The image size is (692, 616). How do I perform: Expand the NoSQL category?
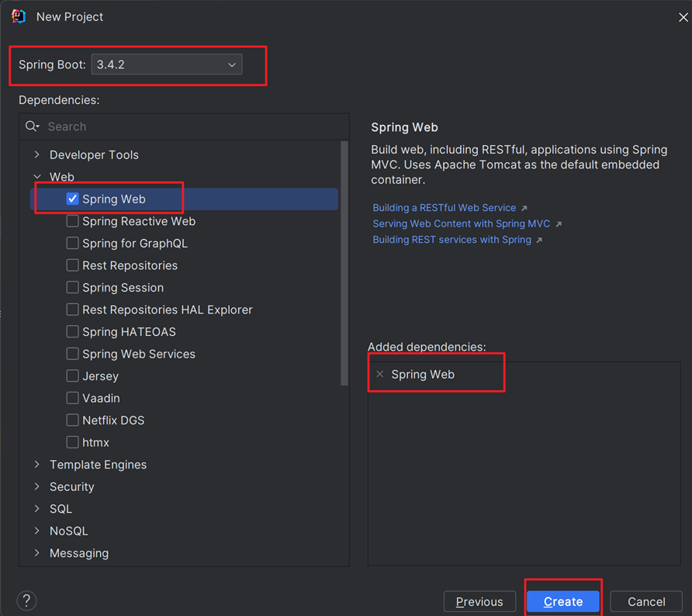[x=37, y=531]
